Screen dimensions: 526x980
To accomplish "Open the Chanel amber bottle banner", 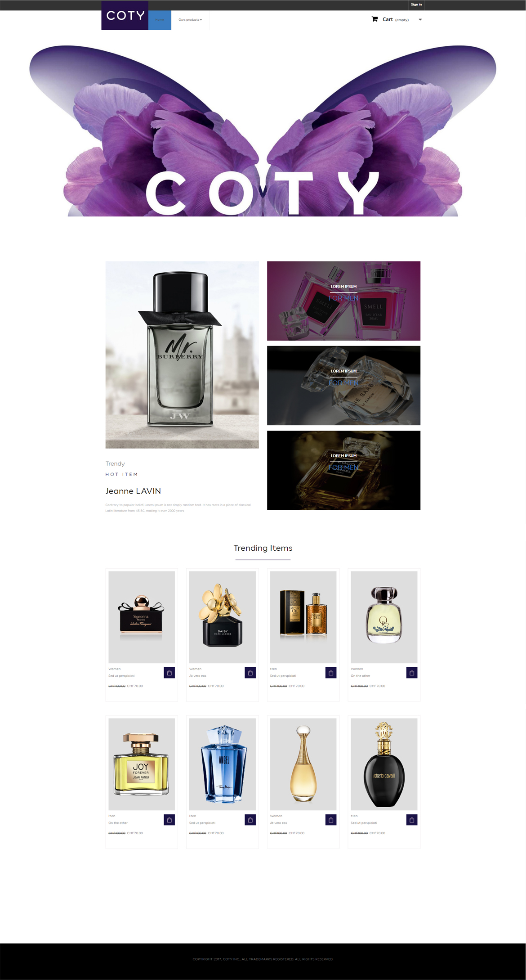I will pos(343,470).
